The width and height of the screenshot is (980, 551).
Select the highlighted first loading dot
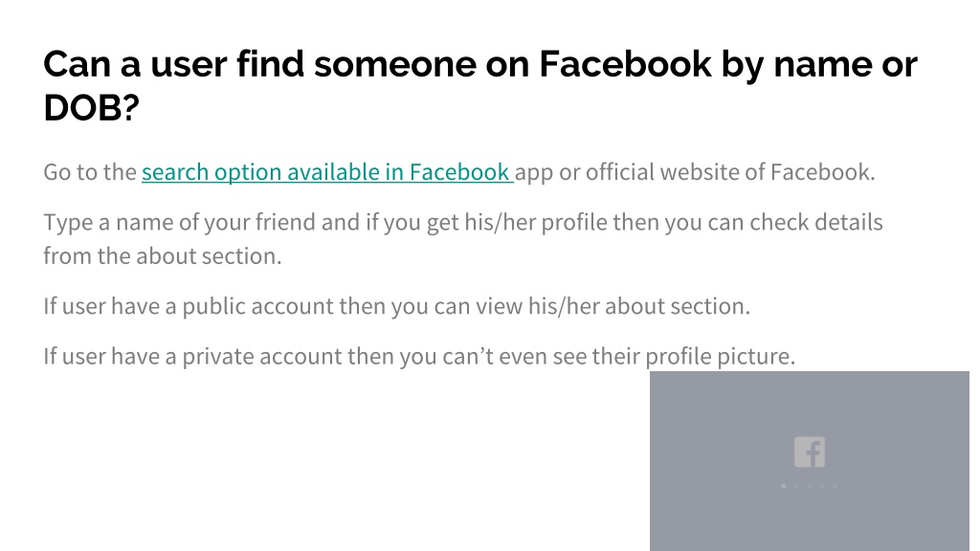point(784,486)
